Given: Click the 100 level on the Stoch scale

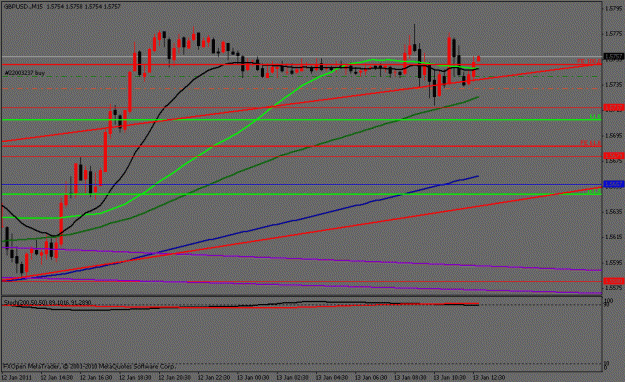Looking at the screenshot, I should click(609, 300).
